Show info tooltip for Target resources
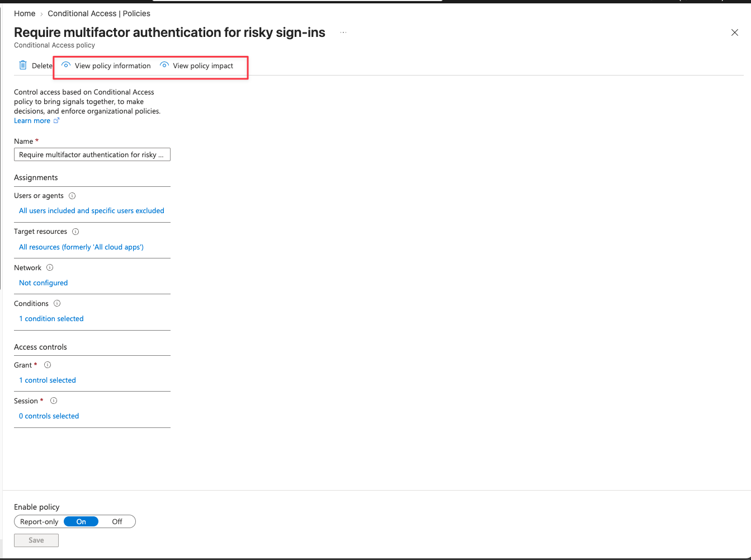 [x=75, y=232]
